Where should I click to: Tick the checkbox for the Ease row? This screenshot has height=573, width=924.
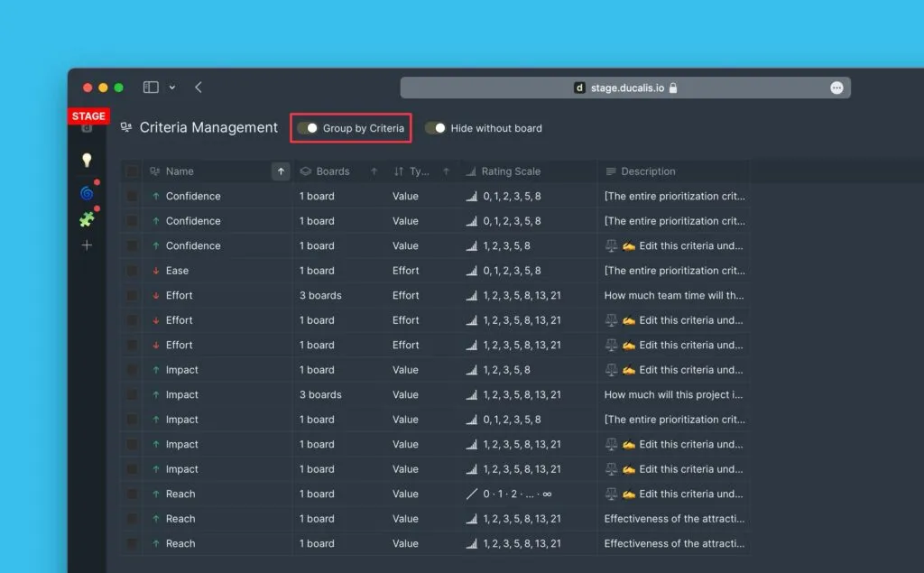tap(133, 271)
